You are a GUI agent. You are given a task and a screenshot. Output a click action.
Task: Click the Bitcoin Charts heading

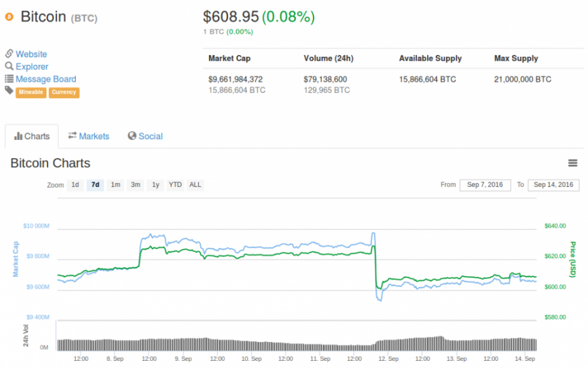point(50,163)
